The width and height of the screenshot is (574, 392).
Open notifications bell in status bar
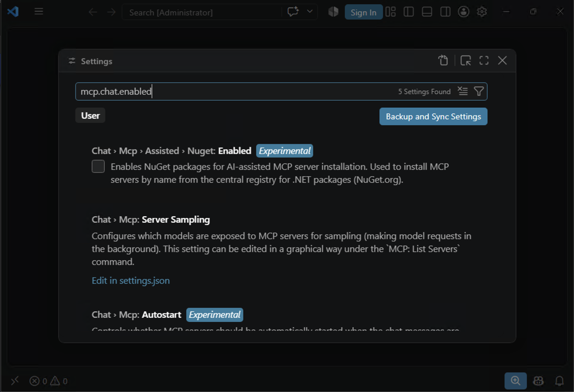tap(559, 381)
